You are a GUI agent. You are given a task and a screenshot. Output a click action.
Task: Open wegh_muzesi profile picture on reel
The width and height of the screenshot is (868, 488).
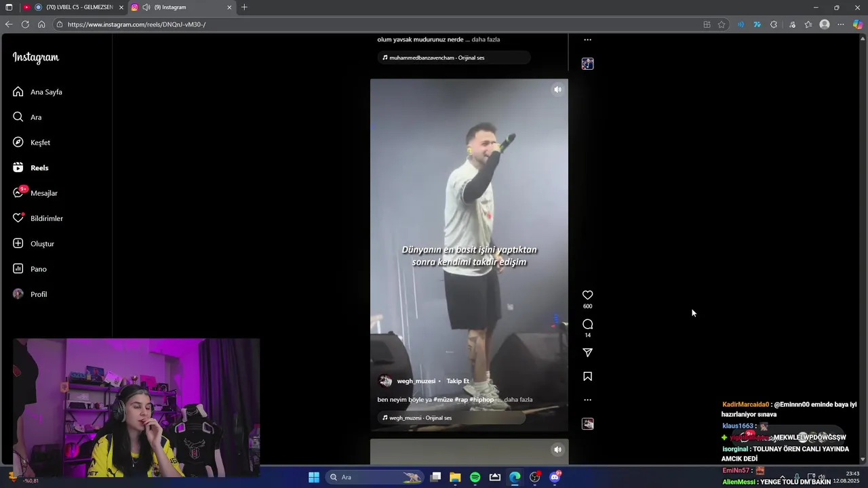coord(385,381)
